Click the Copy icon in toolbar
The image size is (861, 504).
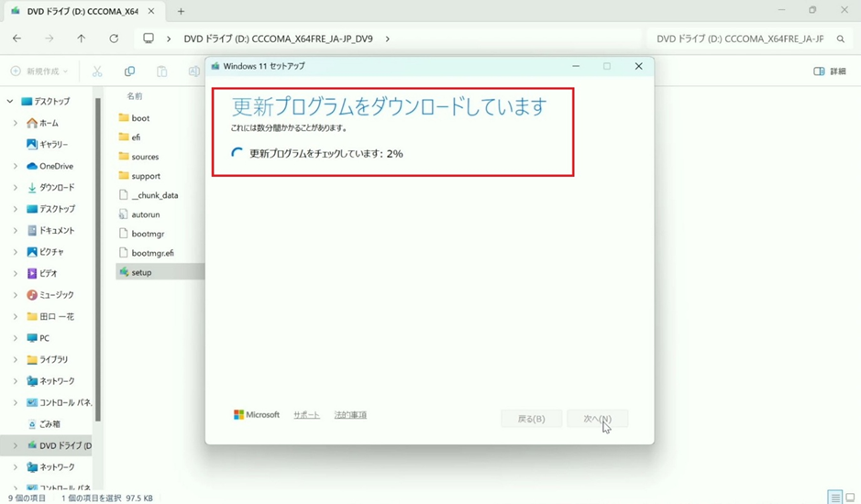[x=129, y=71]
